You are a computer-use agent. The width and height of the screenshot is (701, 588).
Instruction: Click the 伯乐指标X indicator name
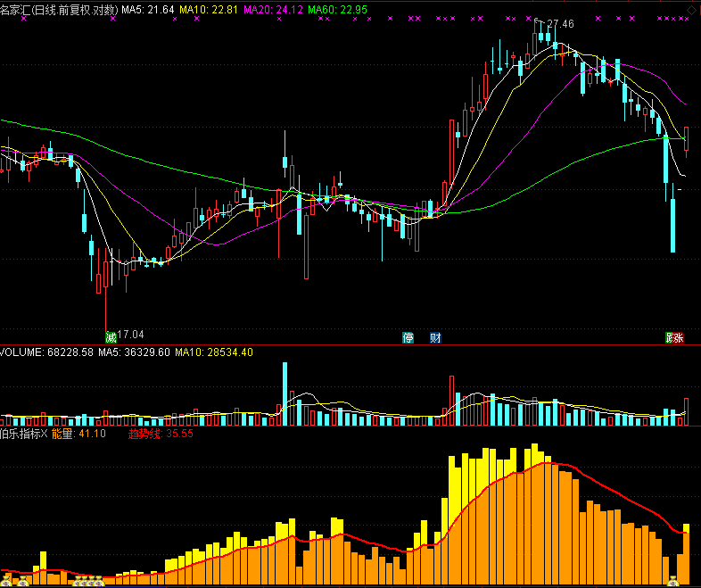pyautogui.click(x=23, y=434)
